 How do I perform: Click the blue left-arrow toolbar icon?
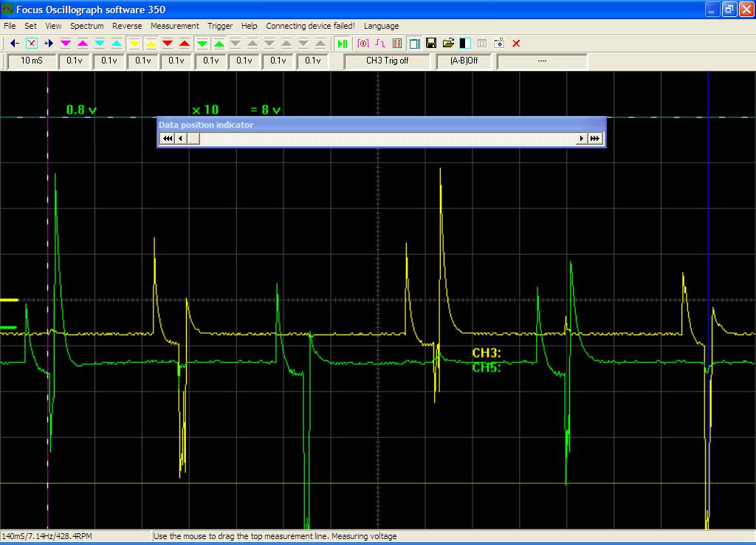coord(15,44)
